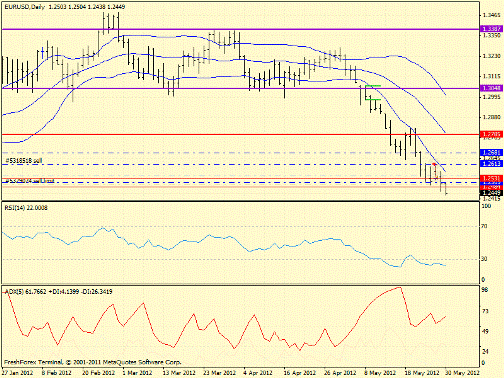The height and width of the screenshot is (378, 504).
Task: Click the 8 Feb 2012 date label
Action: tap(57, 372)
